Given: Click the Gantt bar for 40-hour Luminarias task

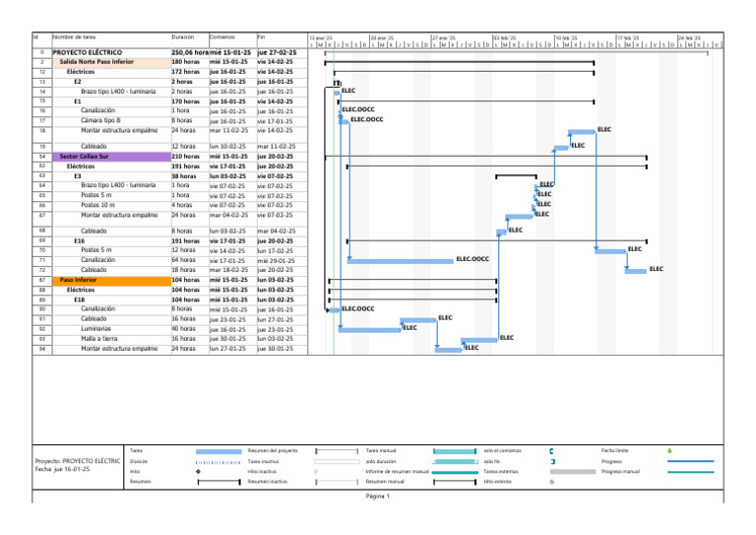Looking at the screenshot, I should click(369, 330).
